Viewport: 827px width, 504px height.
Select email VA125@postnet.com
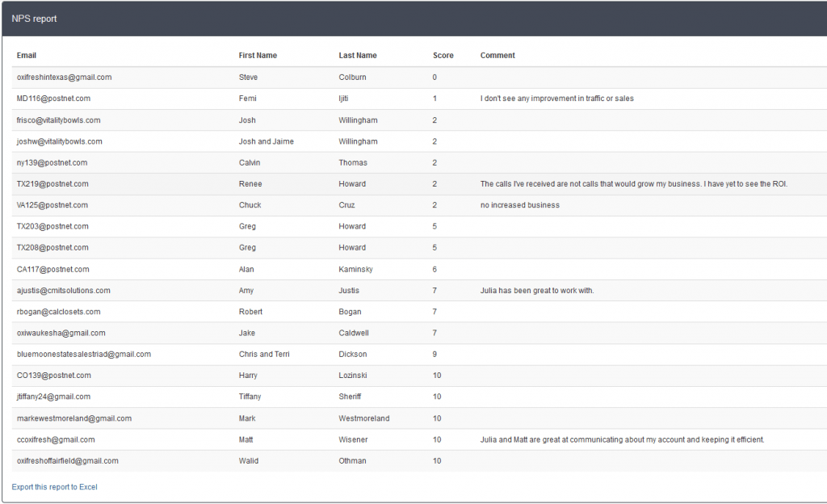pos(52,205)
